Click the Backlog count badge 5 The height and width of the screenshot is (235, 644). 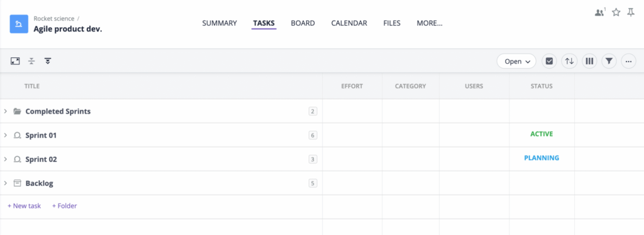(313, 183)
